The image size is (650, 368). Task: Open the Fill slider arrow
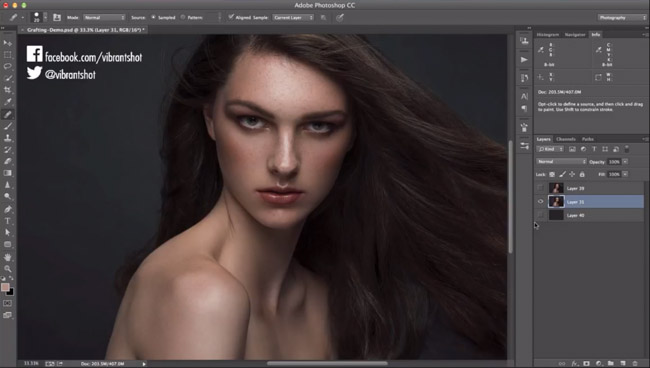click(625, 174)
